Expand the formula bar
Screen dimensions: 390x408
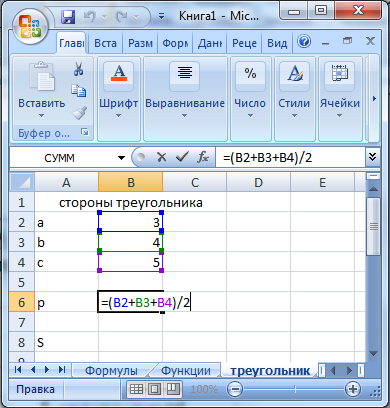tap(372, 157)
